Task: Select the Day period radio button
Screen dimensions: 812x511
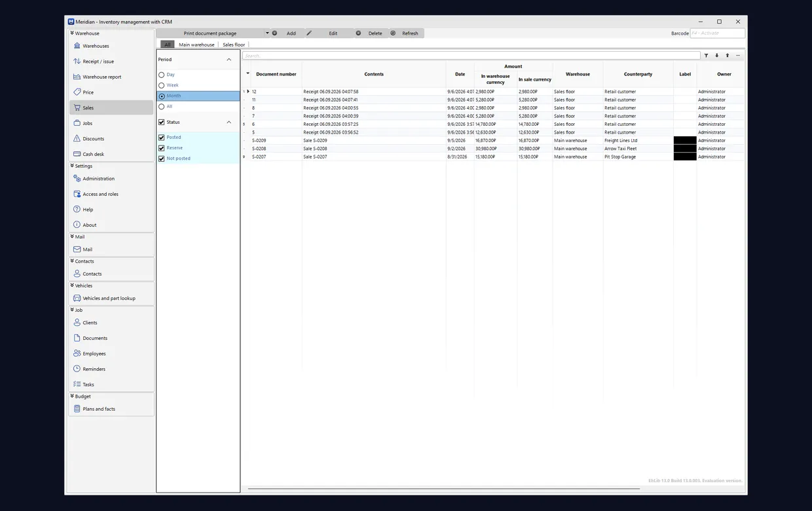Action: tap(162, 75)
